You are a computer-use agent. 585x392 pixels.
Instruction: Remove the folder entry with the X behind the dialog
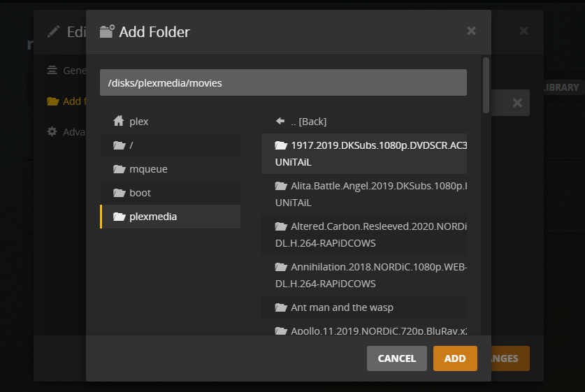coord(517,103)
